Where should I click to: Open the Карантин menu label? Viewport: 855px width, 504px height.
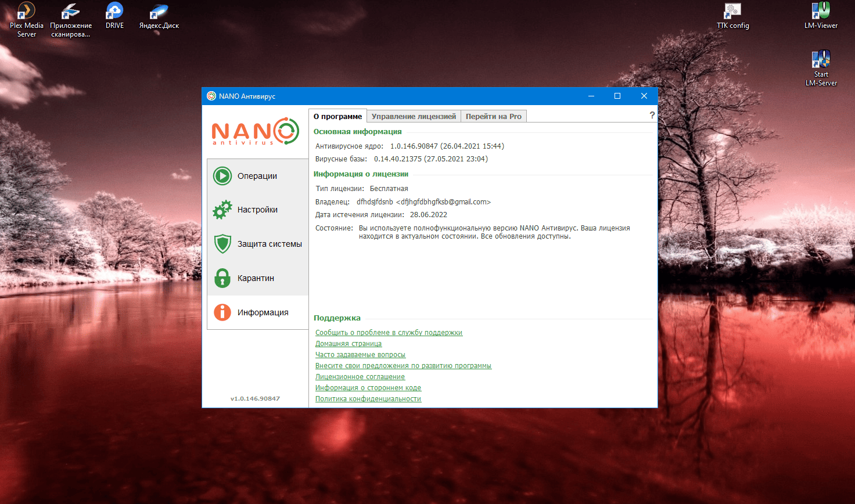[x=256, y=278]
